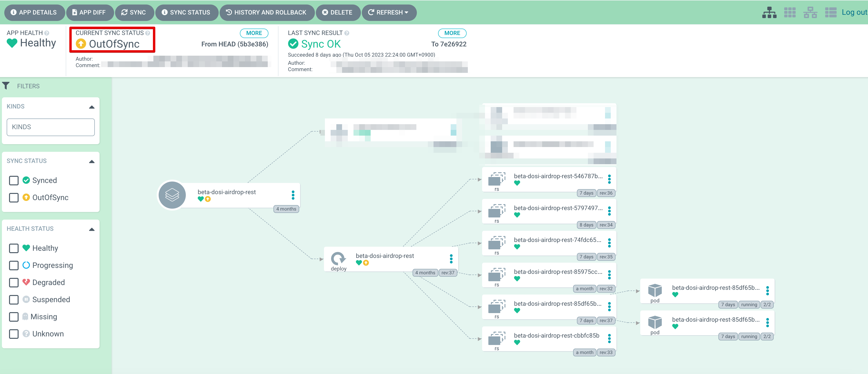Click MORE in the last sync result panel
868x374 pixels.
[x=452, y=33]
